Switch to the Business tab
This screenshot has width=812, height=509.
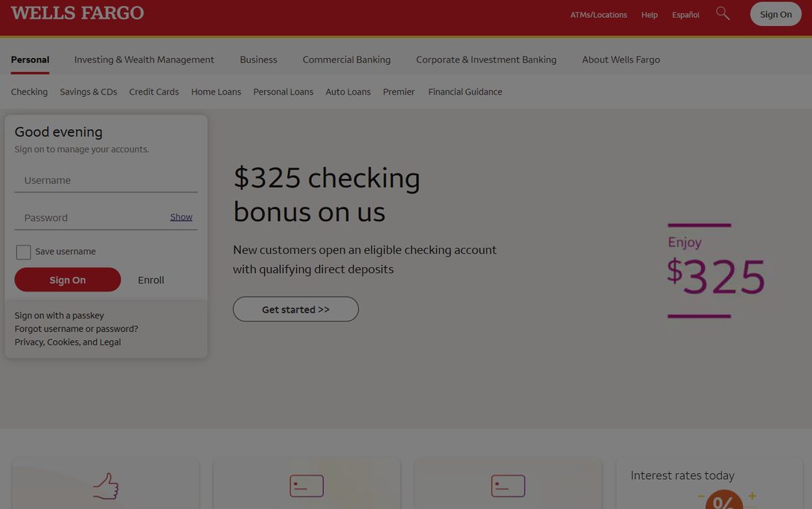pos(258,60)
